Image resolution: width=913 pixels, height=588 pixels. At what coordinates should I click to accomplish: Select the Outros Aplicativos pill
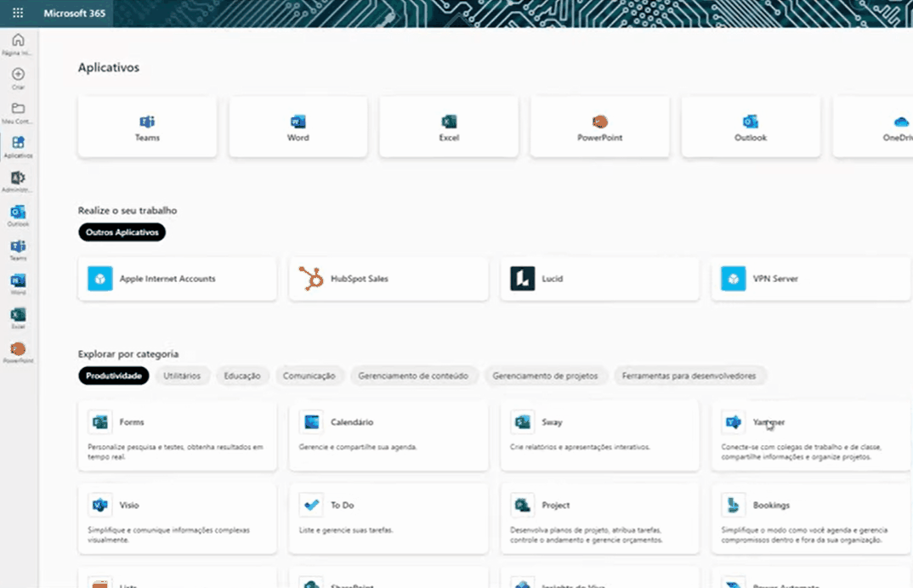[122, 232]
